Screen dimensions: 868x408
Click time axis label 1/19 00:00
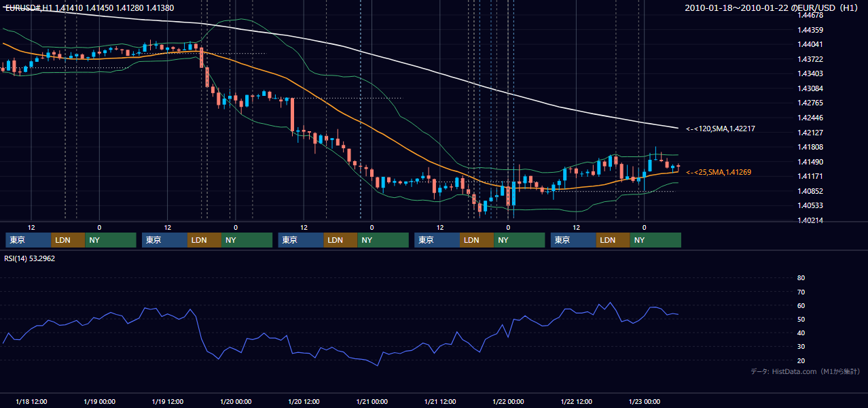(99, 402)
